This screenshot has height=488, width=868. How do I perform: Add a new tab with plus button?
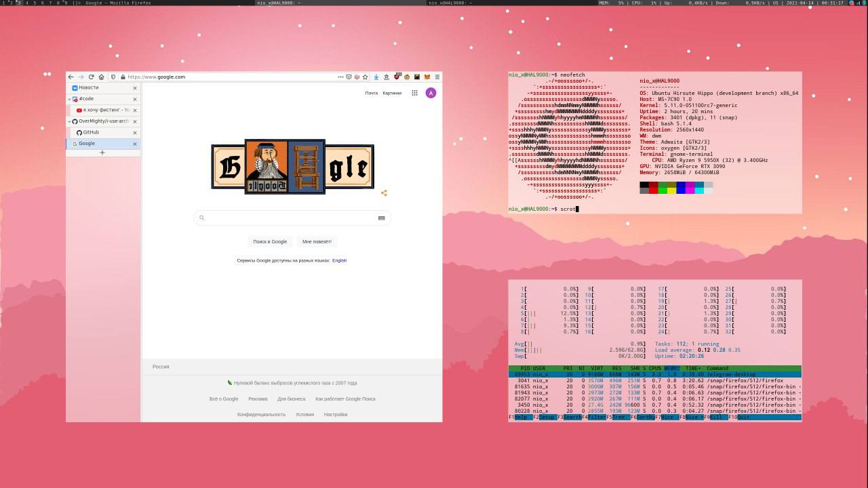[x=102, y=152]
